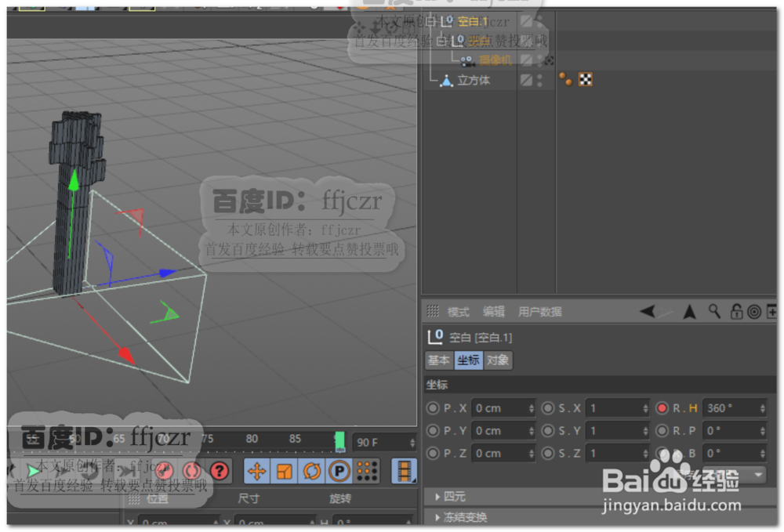
Task: Select the orange Rotate keyframe tool
Action: [311, 471]
